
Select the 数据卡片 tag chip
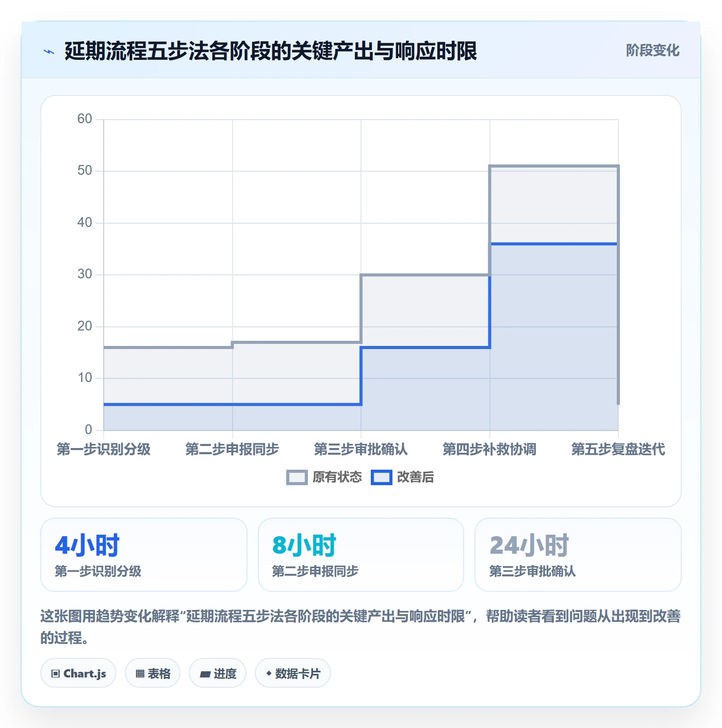293,673
